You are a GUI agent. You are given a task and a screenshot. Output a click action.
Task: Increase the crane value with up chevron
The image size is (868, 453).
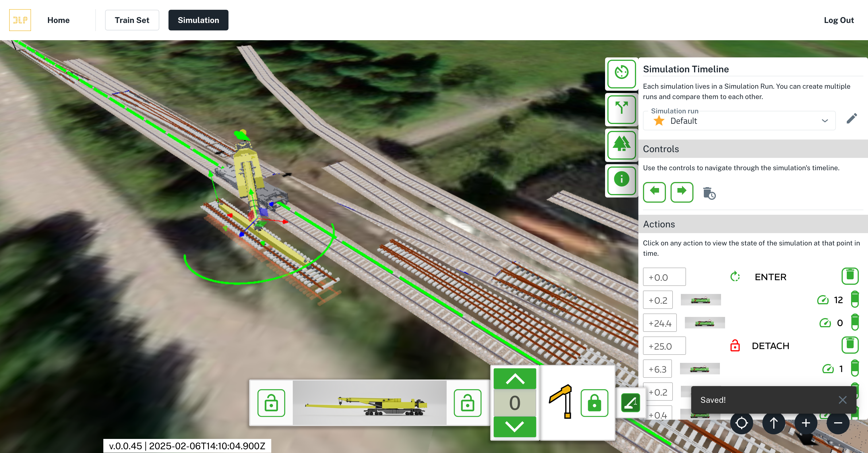[515, 379]
